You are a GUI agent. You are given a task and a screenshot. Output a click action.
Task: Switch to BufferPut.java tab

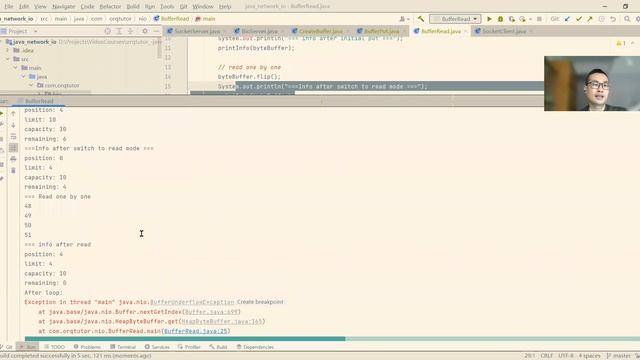[381, 31]
